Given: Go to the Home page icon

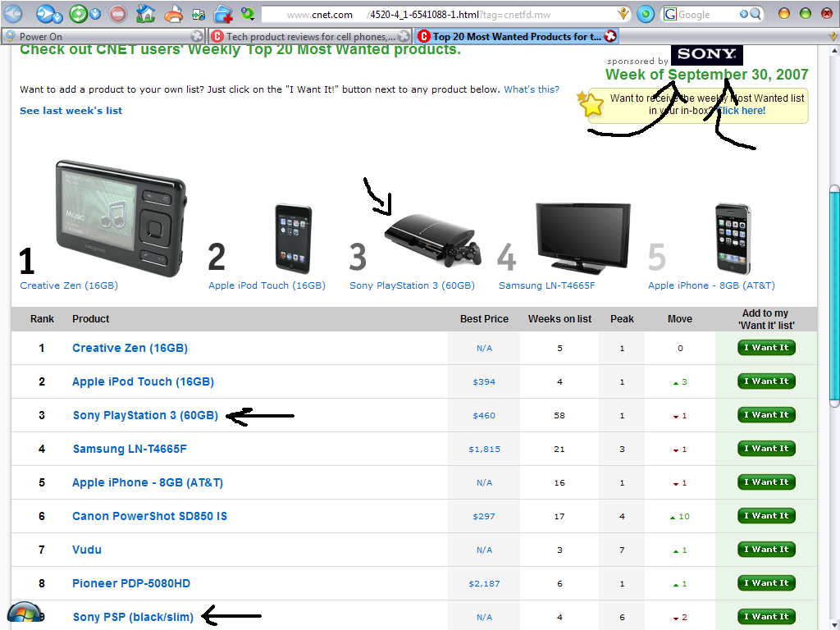Looking at the screenshot, I should coord(145,13).
